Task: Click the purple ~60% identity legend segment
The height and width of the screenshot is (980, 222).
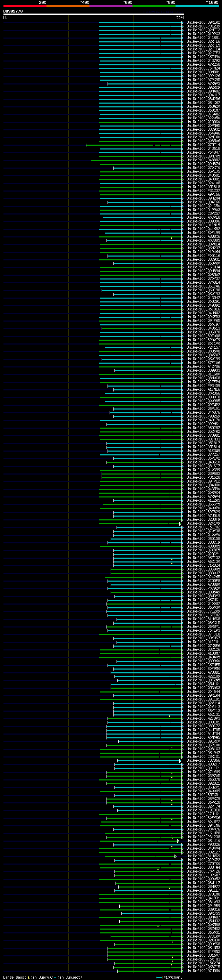Action: point(111,6)
